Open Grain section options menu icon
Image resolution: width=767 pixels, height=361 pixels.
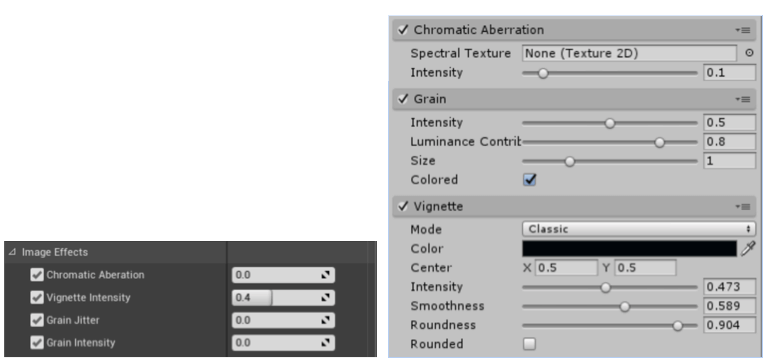[743, 99]
